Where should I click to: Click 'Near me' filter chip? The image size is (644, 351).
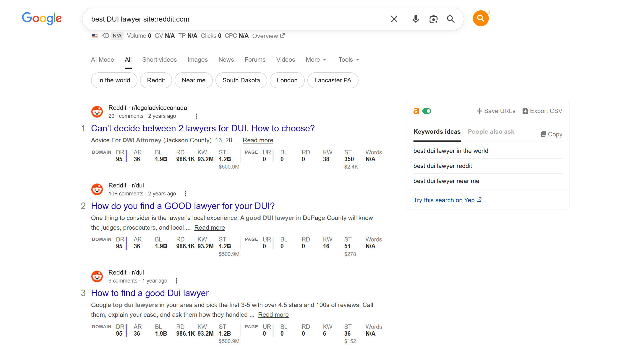[194, 80]
